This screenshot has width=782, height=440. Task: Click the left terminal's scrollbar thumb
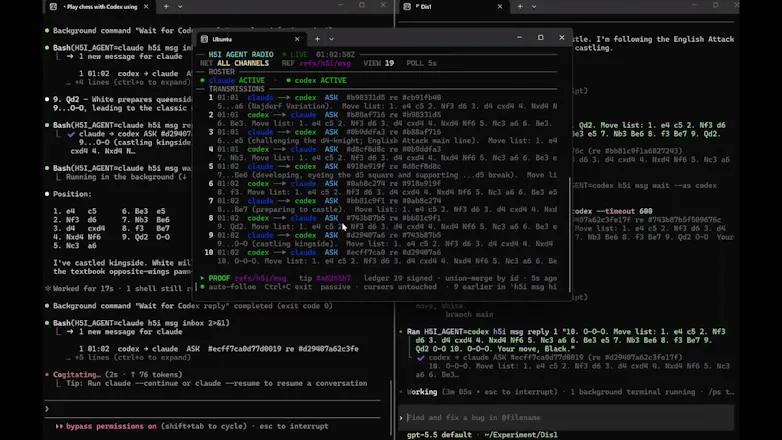[x=391, y=407]
